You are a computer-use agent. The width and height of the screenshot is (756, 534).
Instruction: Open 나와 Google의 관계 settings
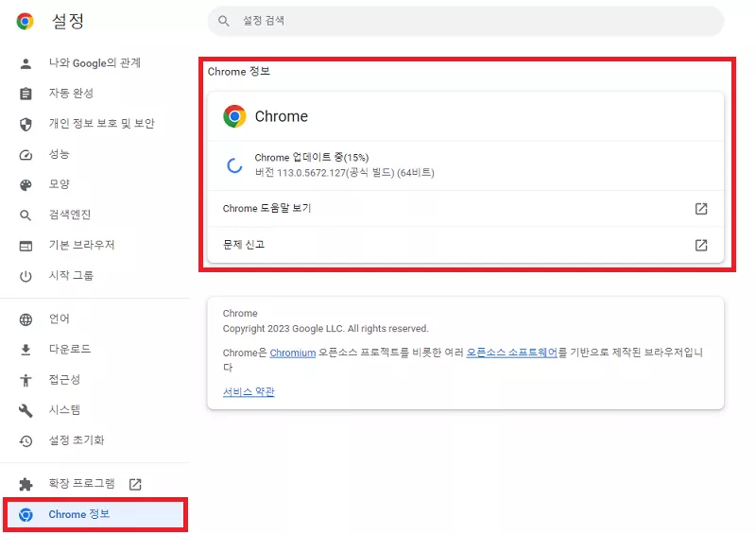[94, 63]
